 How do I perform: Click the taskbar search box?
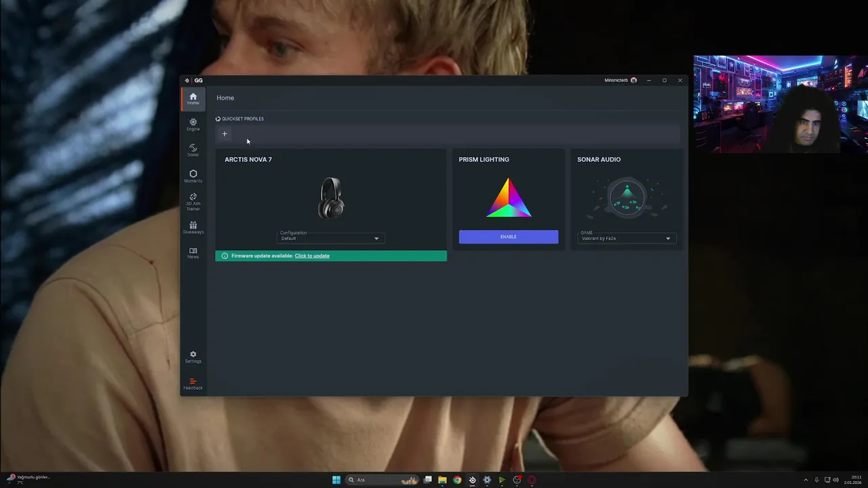(x=382, y=480)
